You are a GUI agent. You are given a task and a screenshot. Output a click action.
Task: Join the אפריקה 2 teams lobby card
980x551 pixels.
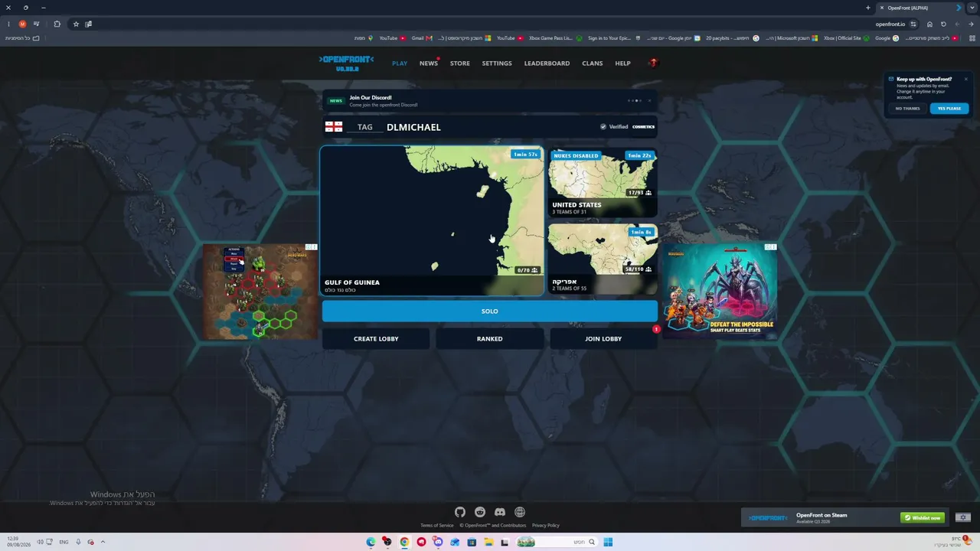tap(603, 259)
